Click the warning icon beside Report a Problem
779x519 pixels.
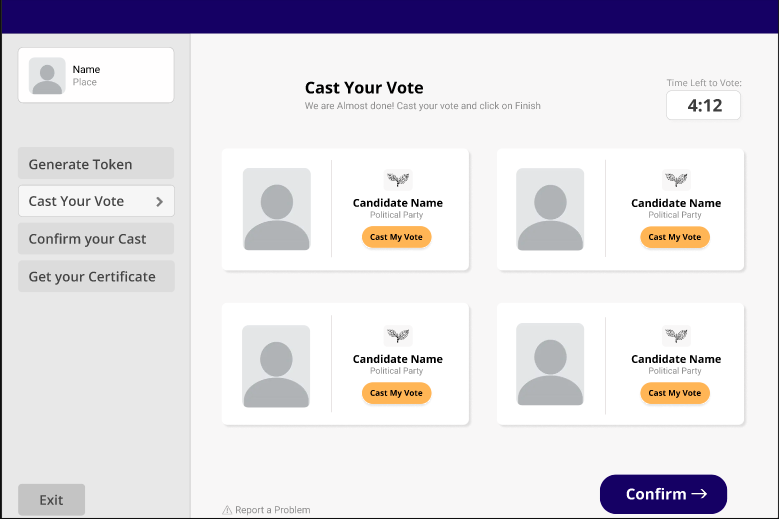[227, 510]
